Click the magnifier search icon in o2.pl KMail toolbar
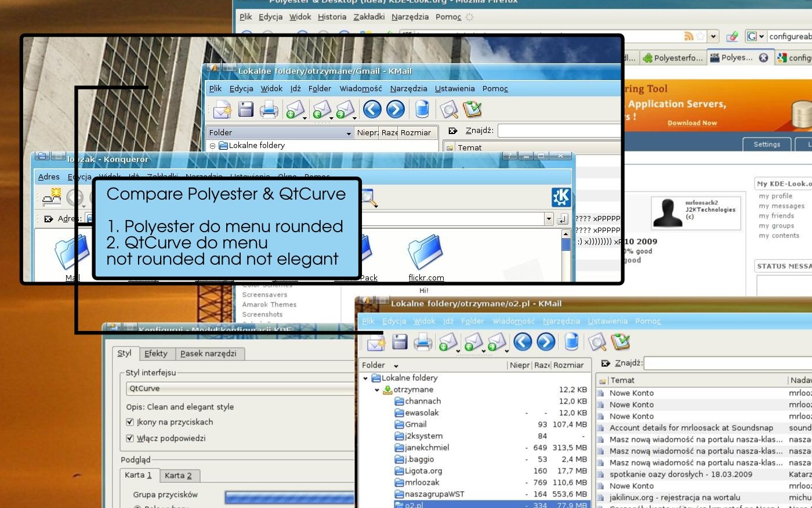 597,342
